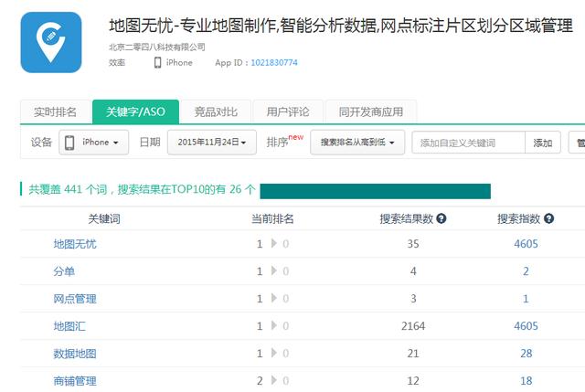585x392 pixels.
Task: Open the 2015年11月24日 date dropdown
Action: tap(212, 143)
